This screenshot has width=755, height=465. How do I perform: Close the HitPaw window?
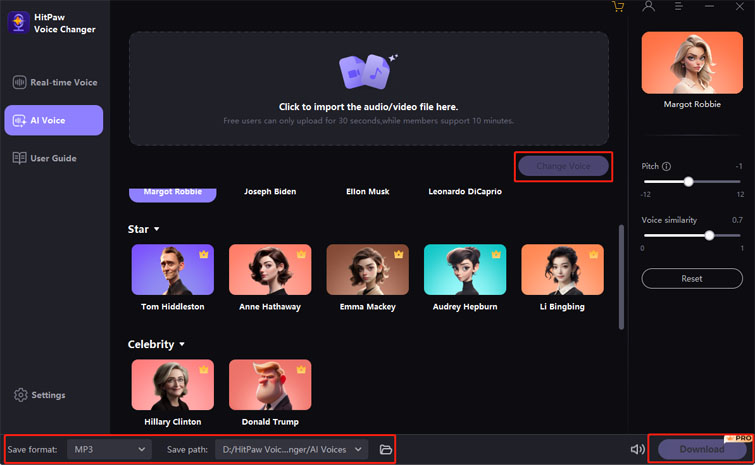click(x=740, y=6)
